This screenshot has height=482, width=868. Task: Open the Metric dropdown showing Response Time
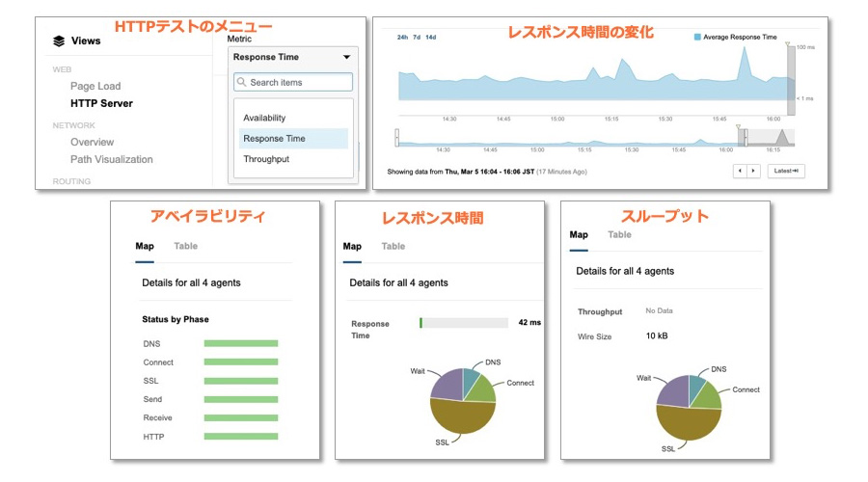tap(292, 58)
